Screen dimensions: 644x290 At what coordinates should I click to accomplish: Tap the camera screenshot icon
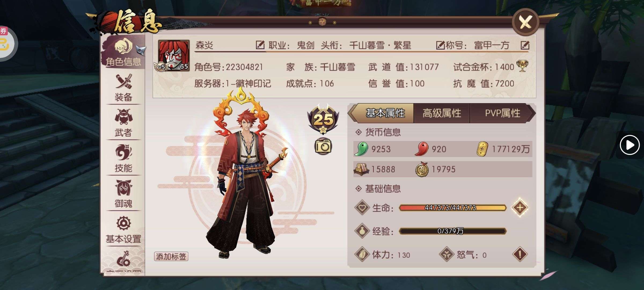point(323,146)
